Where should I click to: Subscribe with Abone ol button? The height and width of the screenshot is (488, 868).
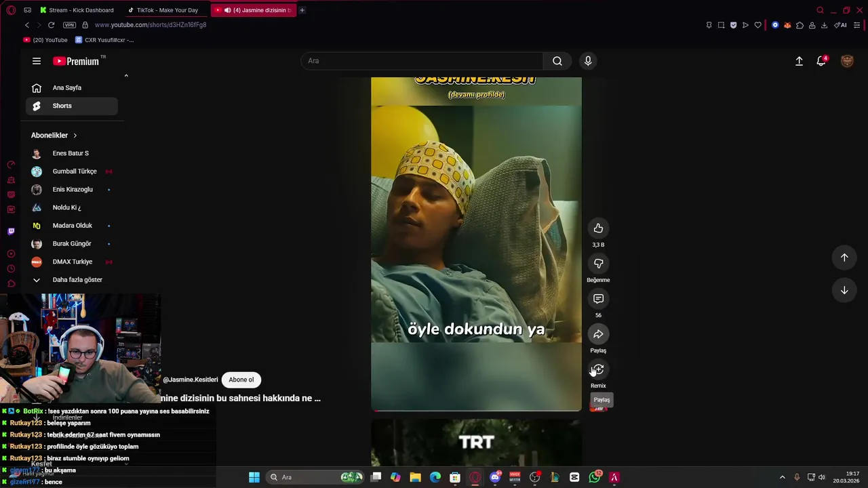click(241, 380)
